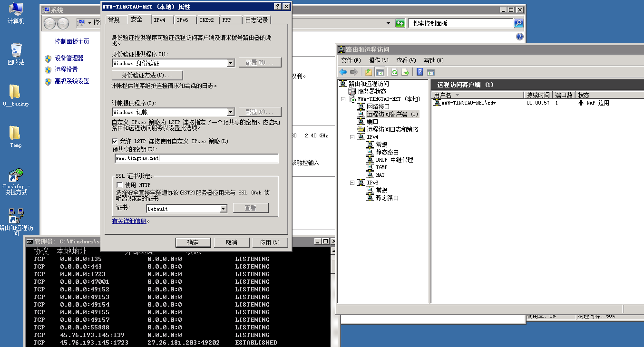Open the 证书 Default dropdown

tap(224, 208)
